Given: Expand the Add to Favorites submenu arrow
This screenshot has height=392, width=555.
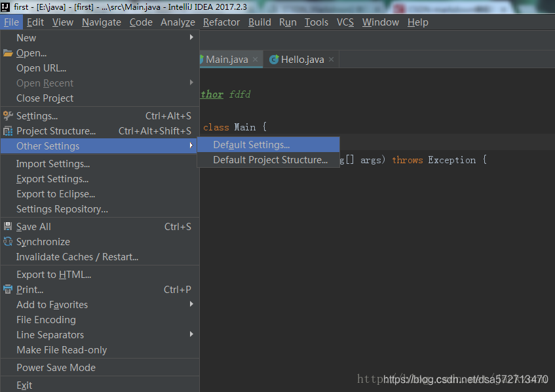Looking at the screenshot, I should pos(191,304).
